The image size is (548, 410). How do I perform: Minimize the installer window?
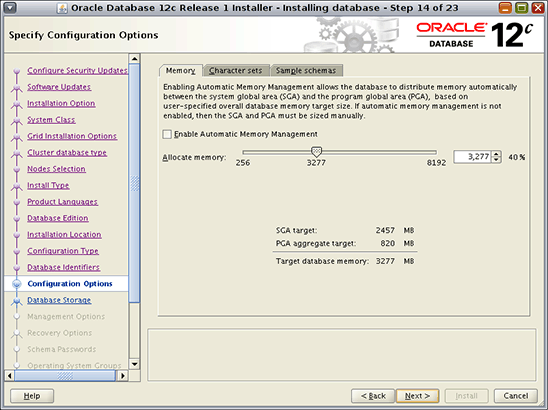pyautogui.click(x=505, y=7)
